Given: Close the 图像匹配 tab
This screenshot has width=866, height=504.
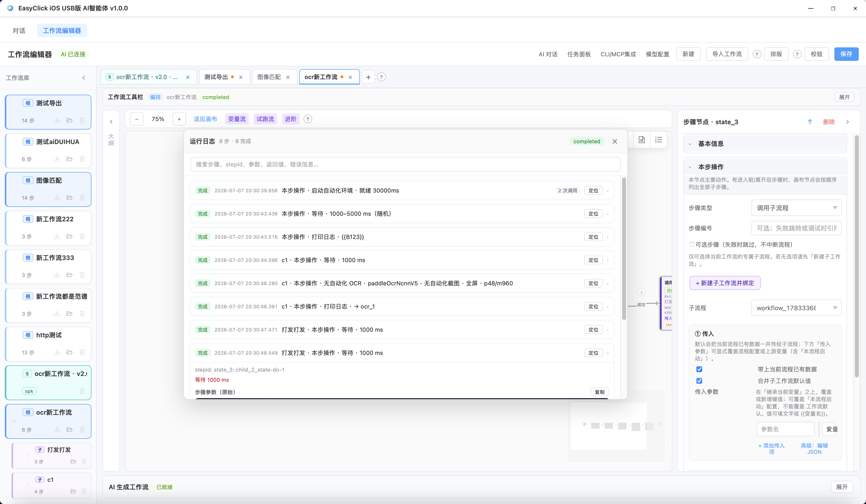Looking at the screenshot, I should click(x=288, y=77).
